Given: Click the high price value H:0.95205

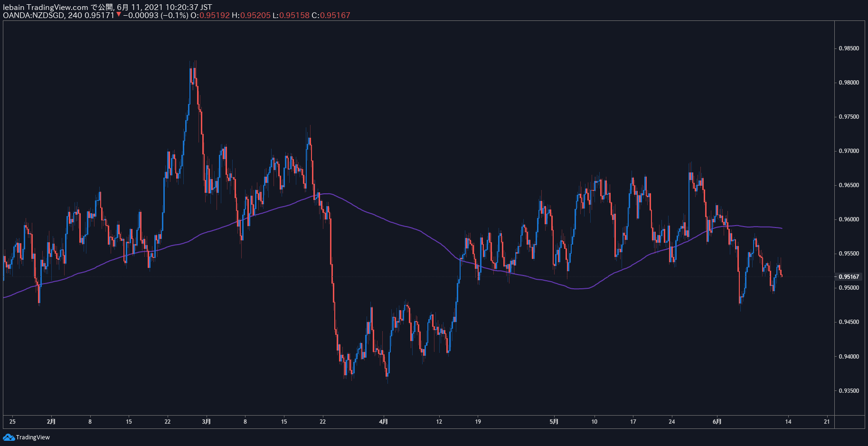Looking at the screenshot, I should pyautogui.click(x=251, y=15).
